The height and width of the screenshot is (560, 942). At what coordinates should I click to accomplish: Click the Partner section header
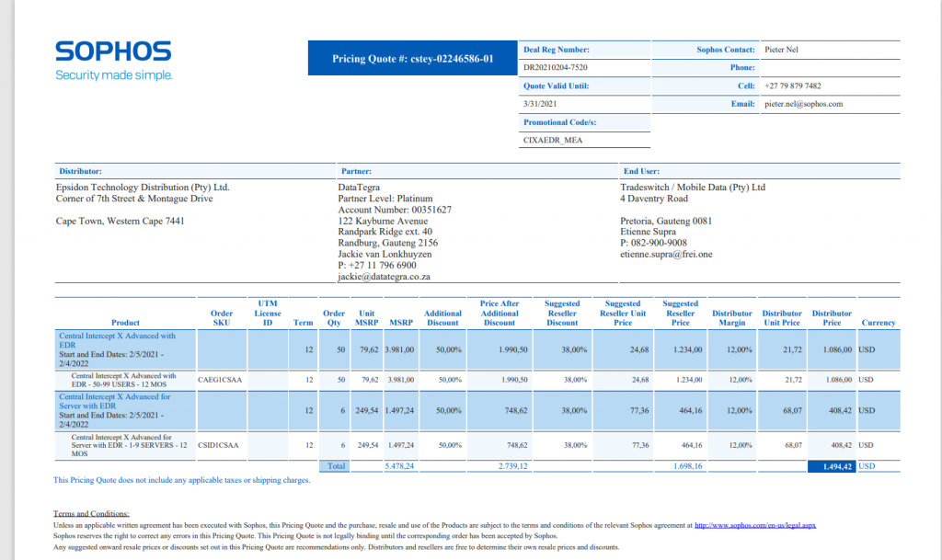click(355, 171)
